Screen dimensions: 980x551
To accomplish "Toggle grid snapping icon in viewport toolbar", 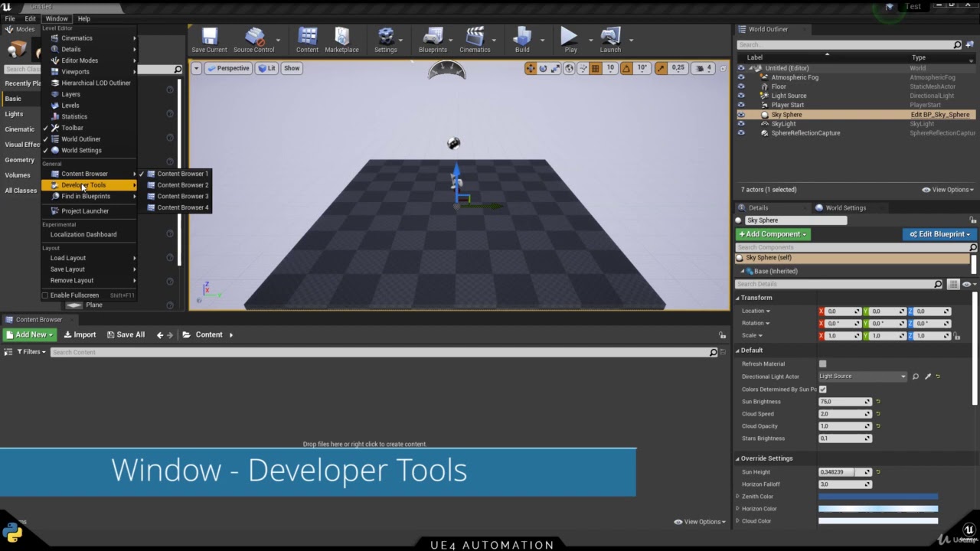I will (x=595, y=68).
